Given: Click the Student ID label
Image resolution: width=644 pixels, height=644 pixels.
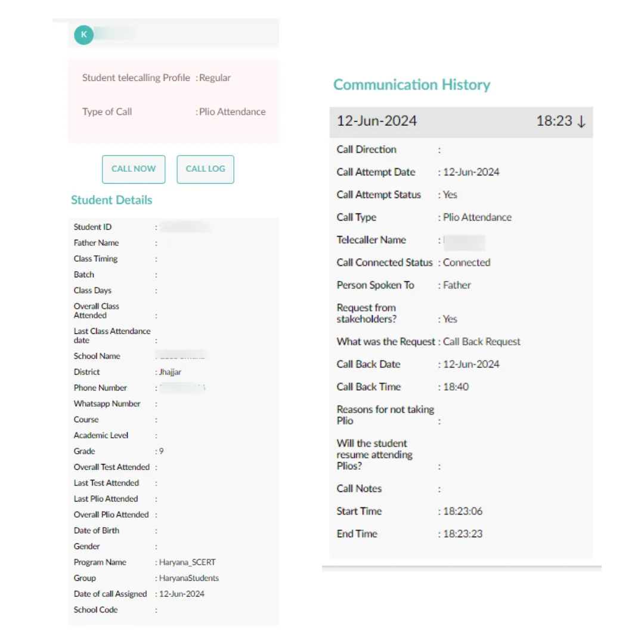Looking at the screenshot, I should pyautogui.click(x=92, y=227).
